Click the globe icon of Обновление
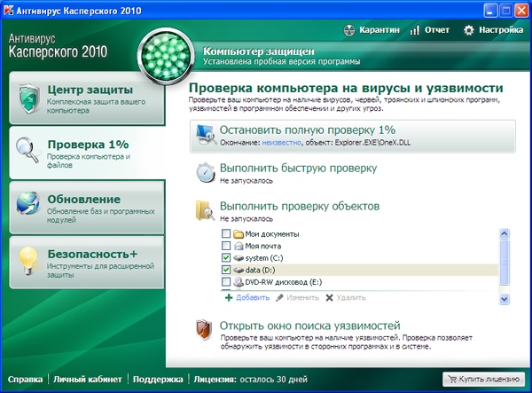The height and width of the screenshot is (393, 532). click(x=27, y=203)
